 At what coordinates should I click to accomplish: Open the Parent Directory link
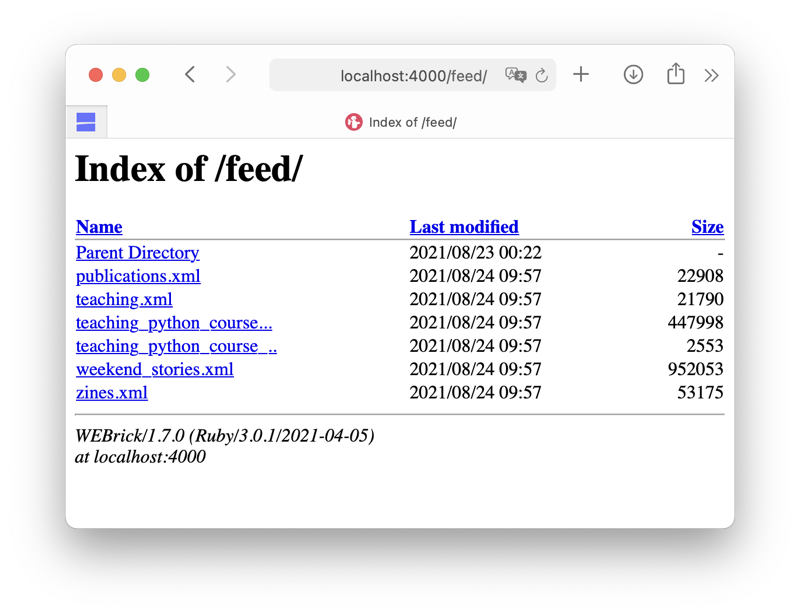click(137, 253)
